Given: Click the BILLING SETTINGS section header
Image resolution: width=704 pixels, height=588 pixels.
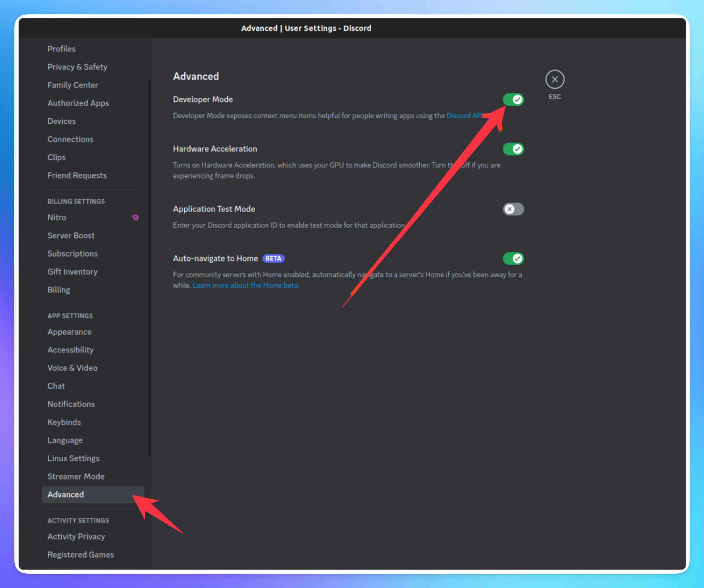Looking at the screenshot, I should coord(76,202).
